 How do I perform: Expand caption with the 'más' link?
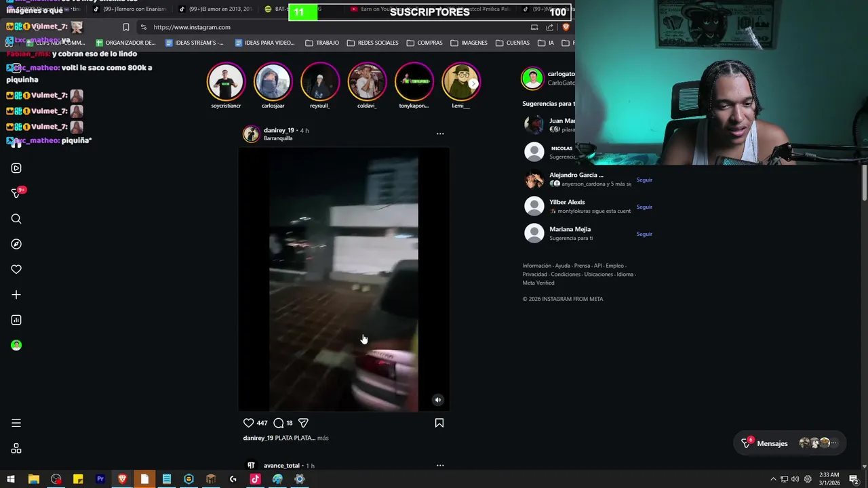[323, 438]
